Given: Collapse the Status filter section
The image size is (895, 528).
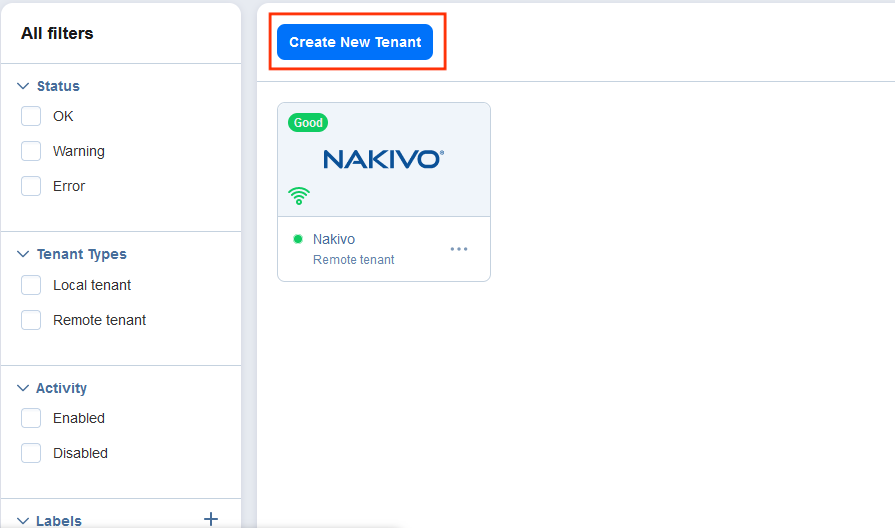Looking at the screenshot, I should [x=23, y=86].
